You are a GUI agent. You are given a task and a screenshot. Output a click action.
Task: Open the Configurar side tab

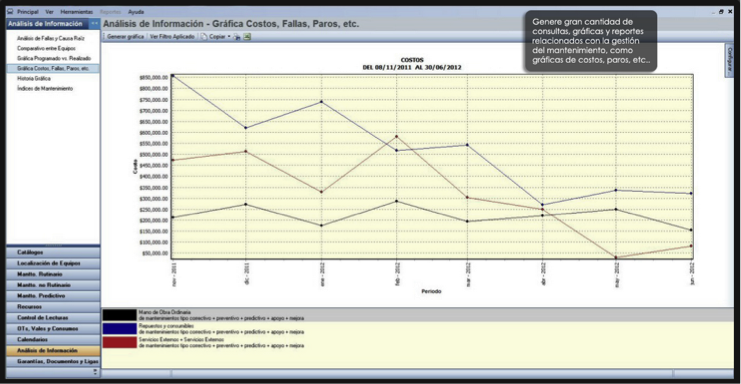[x=729, y=61]
